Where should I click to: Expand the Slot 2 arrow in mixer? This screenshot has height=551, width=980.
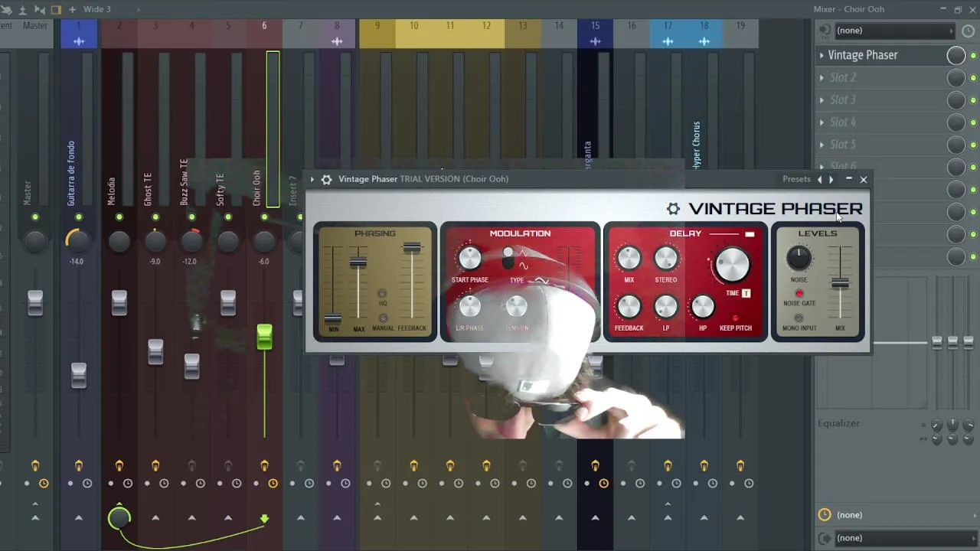822,77
